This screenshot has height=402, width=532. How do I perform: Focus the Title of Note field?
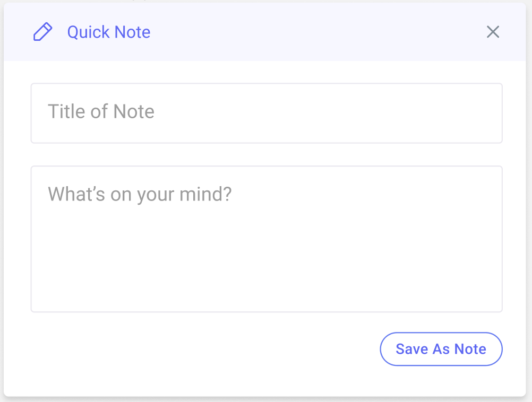pos(267,113)
